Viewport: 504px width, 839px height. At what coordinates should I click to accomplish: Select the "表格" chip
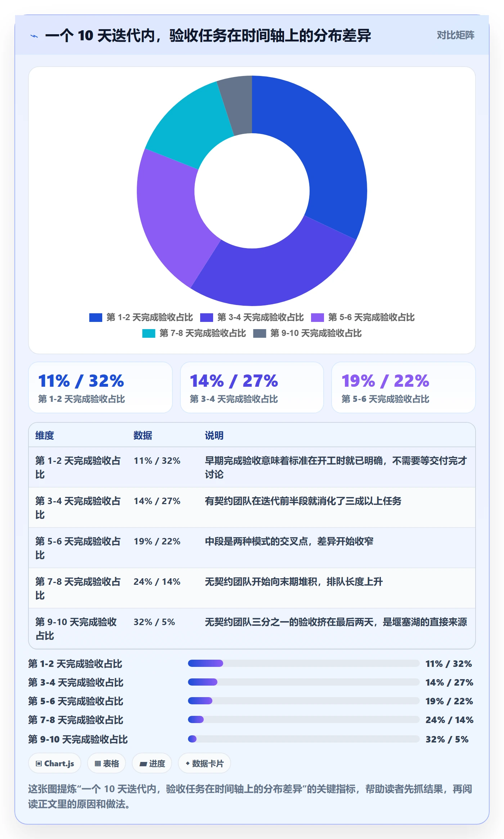coord(107,763)
